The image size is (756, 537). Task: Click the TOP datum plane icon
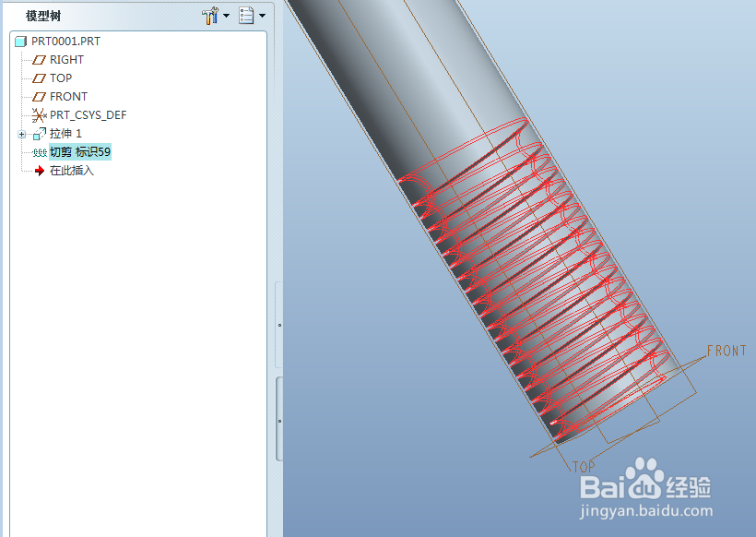[x=39, y=78]
